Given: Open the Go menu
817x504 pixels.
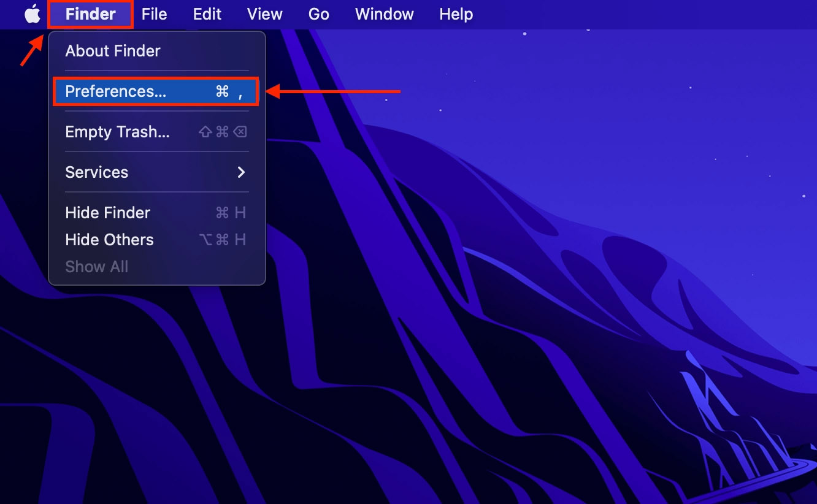Looking at the screenshot, I should pyautogui.click(x=318, y=13).
